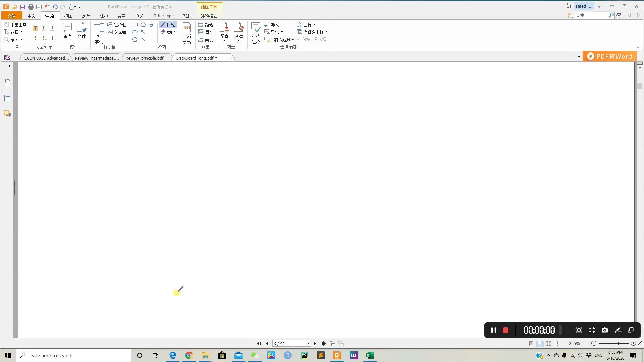Choose the cloud shape drawing tool

click(x=143, y=25)
